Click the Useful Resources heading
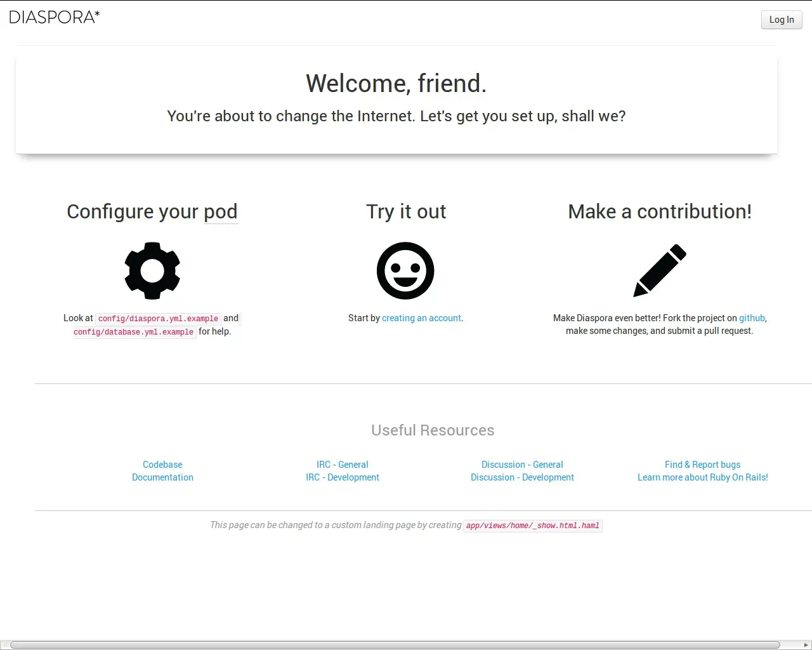The width and height of the screenshot is (812, 650). tap(433, 430)
